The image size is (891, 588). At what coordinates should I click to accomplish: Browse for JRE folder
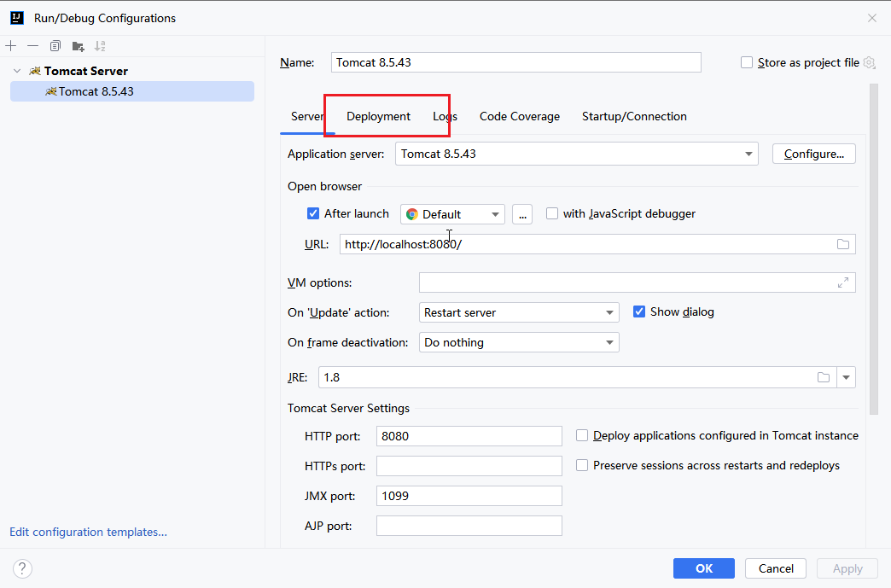pyautogui.click(x=824, y=377)
